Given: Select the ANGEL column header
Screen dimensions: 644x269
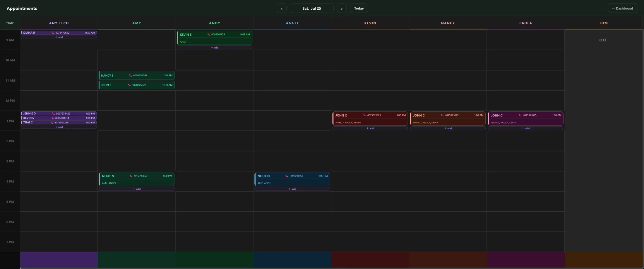Looking at the screenshot, I should (292, 23).
